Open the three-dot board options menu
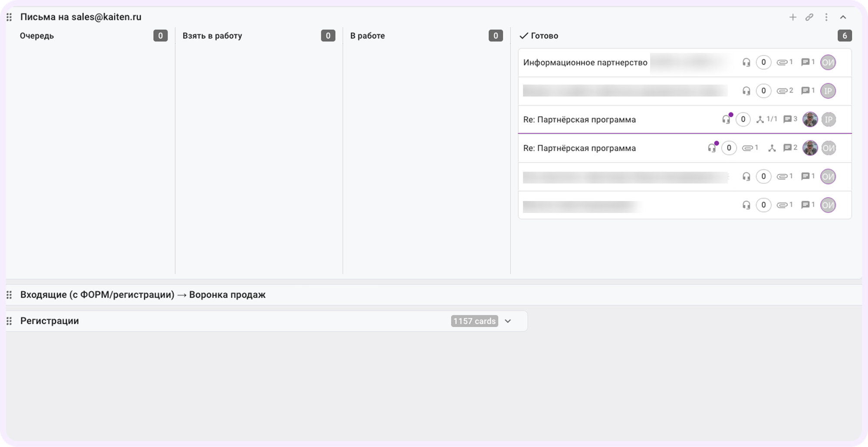 826,17
